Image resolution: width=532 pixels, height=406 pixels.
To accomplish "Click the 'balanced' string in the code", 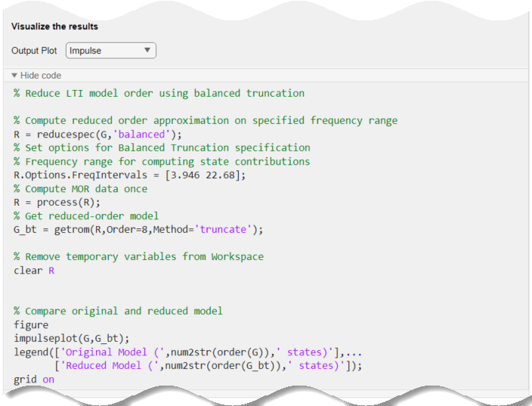I will pyautogui.click(x=141, y=135).
